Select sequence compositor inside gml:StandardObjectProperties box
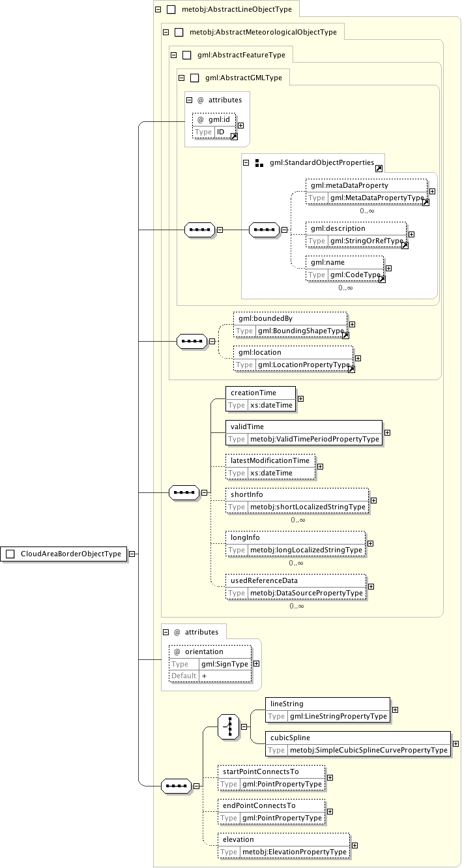This screenshot has height=868, width=462. point(265,230)
